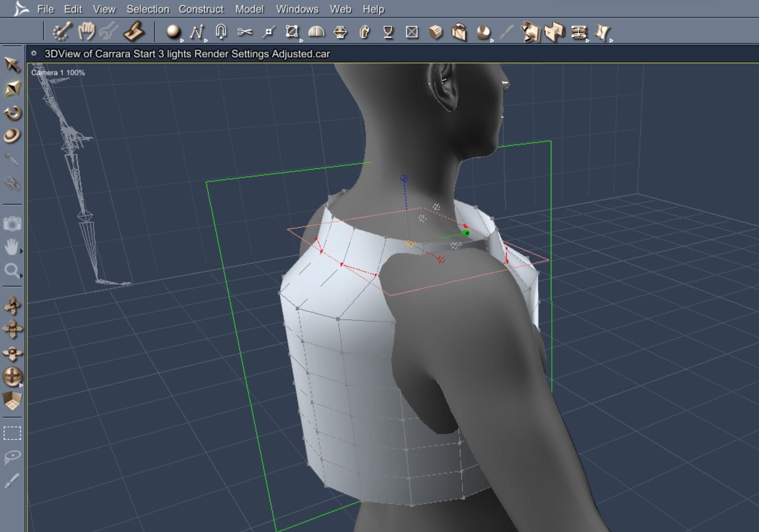759x532 pixels.
Task: Select the camera tool in sidebar
Action: click(x=12, y=223)
